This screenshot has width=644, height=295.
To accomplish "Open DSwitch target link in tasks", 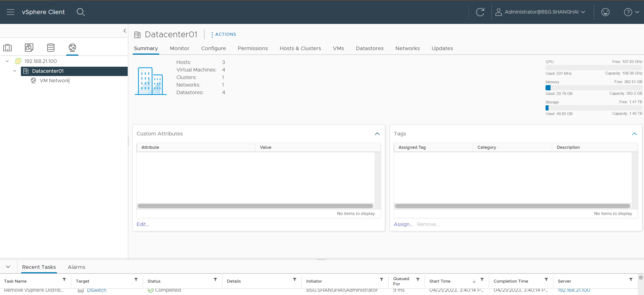I will pyautogui.click(x=97, y=290).
